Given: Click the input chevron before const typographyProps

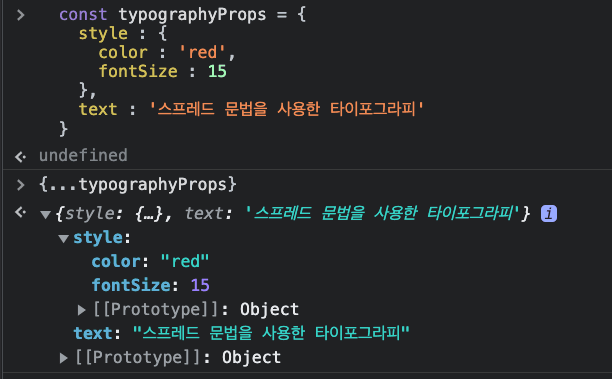Looking at the screenshot, I should click(21, 15).
